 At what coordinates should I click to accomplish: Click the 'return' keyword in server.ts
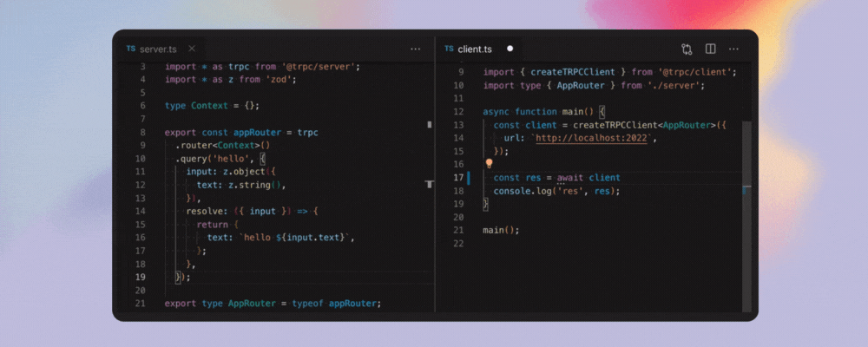[212, 225]
